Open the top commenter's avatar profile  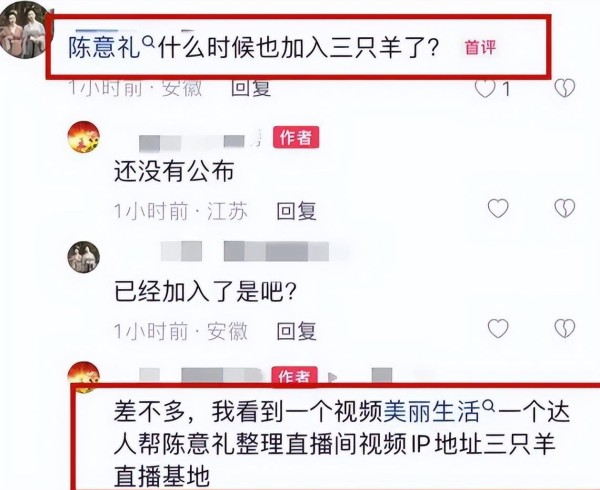coord(24,29)
